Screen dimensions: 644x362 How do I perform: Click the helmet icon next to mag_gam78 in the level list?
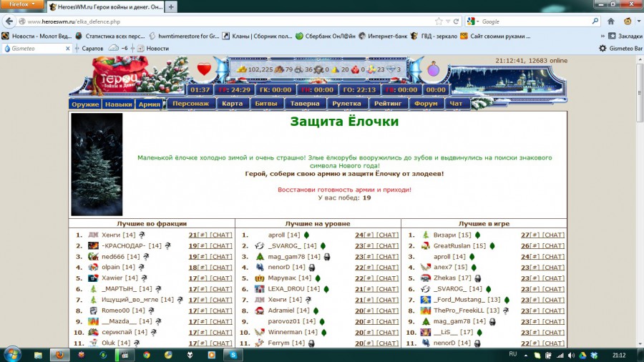pos(327,257)
